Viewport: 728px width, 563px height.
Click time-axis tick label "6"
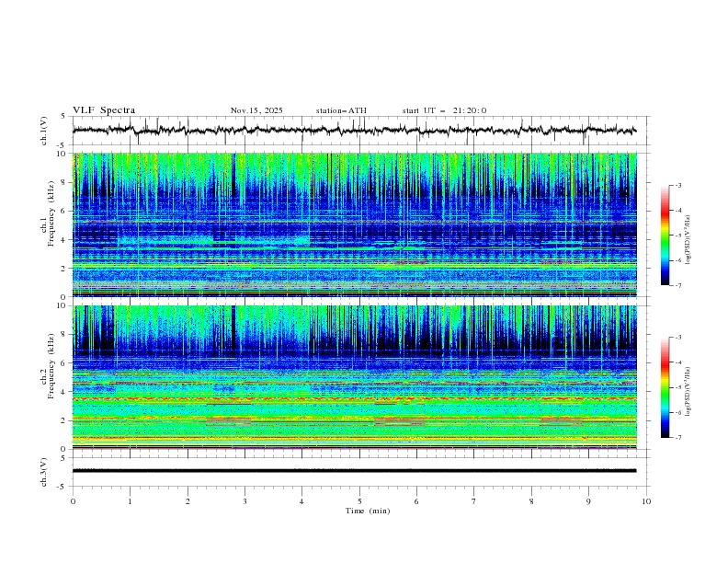tap(416, 501)
